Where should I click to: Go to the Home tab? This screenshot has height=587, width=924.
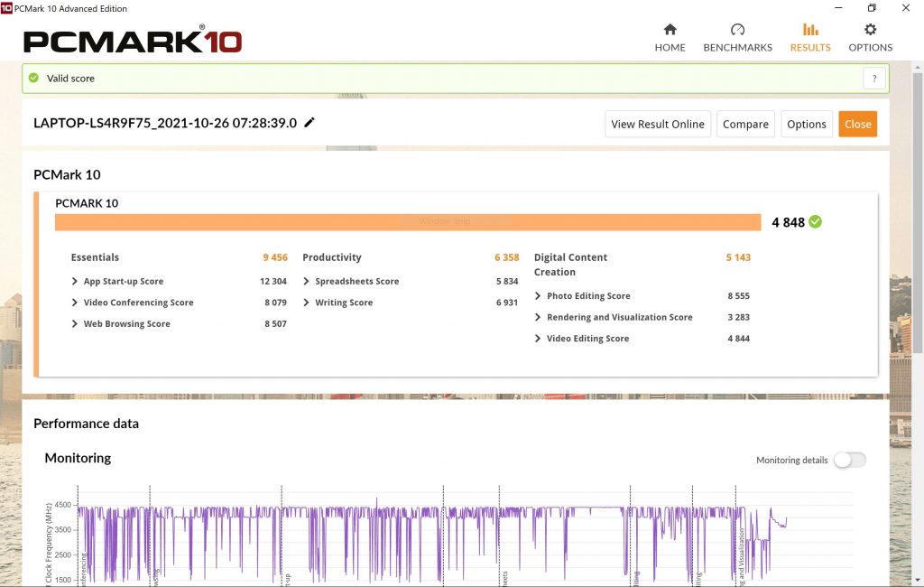coord(670,38)
